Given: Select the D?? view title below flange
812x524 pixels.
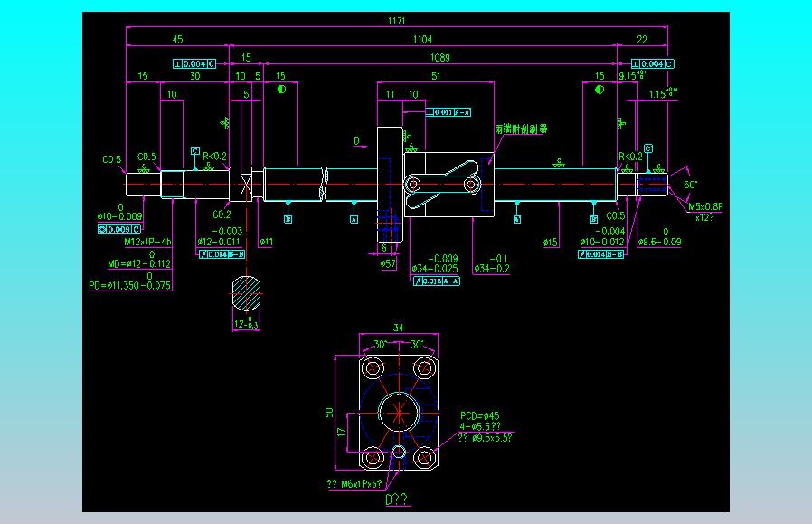Looking at the screenshot, I should 397,500.
